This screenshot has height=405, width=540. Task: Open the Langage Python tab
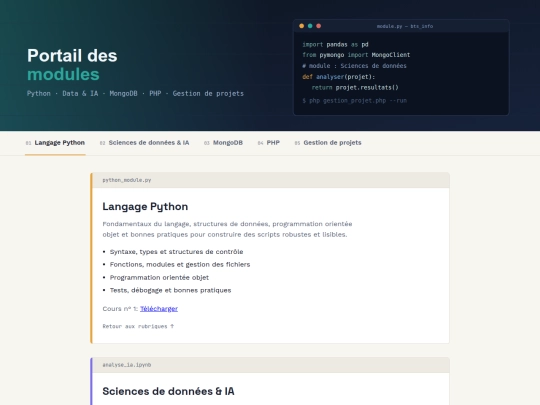tap(55, 143)
